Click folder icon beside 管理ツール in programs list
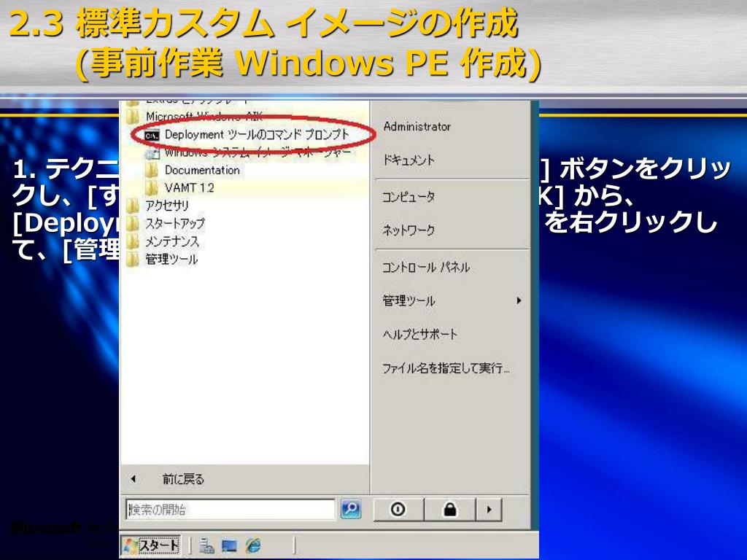 pos(133,260)
